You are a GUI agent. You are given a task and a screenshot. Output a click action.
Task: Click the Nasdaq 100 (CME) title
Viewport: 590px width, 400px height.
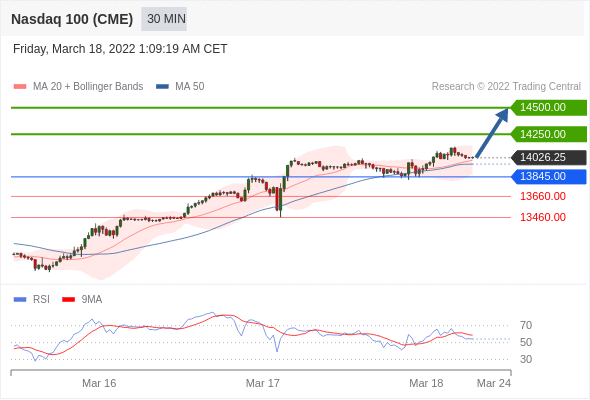[x=72, y=19]
